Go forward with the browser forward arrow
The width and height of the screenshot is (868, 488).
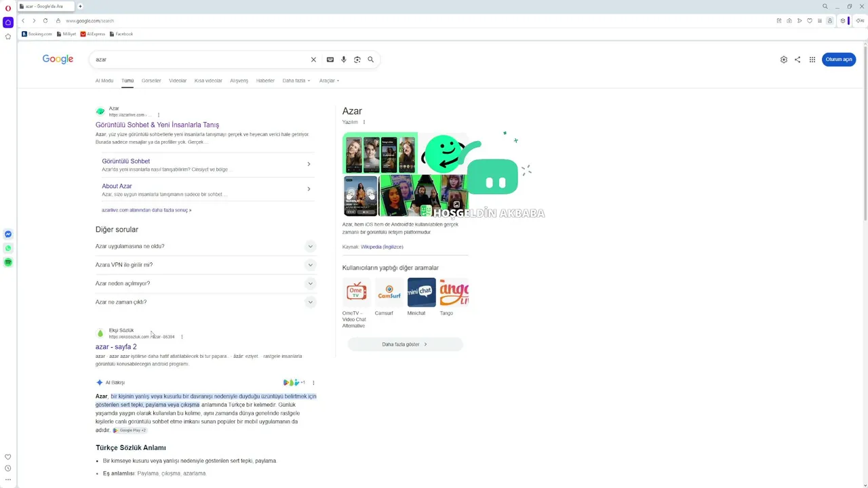[x=34, y=21]
